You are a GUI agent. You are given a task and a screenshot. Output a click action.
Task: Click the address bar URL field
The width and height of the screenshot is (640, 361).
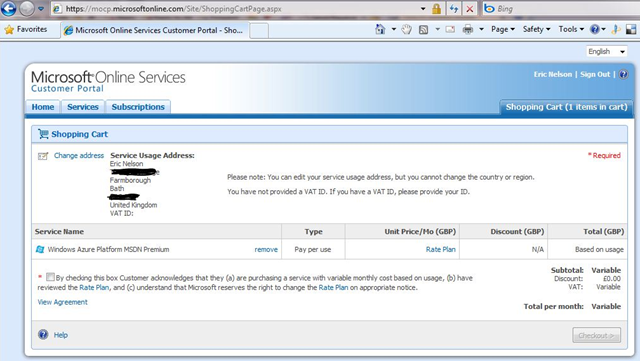236,9
